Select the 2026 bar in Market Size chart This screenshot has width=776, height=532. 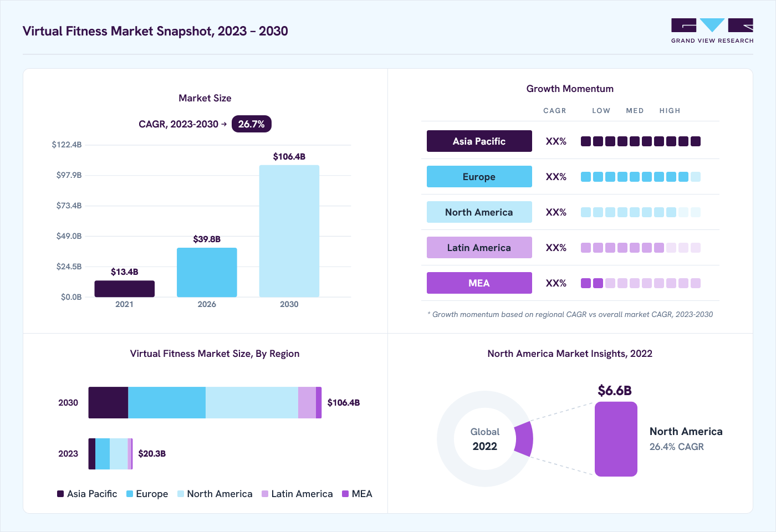click(x=207, y=272)
